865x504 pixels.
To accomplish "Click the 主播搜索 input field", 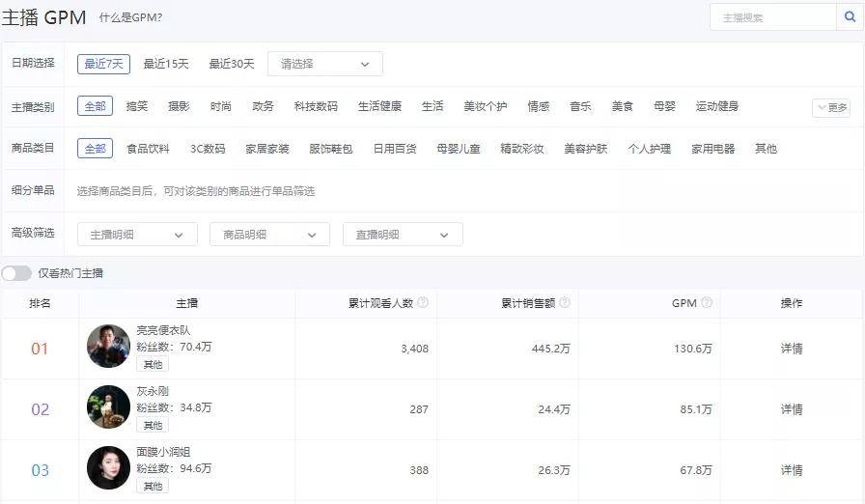I will [x=773, y=17].
